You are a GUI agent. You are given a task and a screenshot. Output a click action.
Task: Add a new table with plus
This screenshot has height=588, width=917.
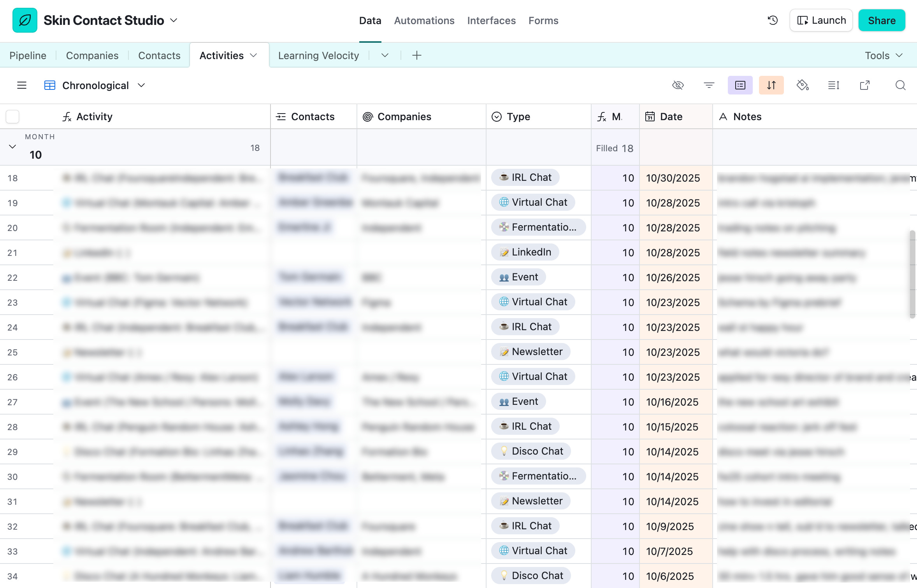[x=417, y=56]
